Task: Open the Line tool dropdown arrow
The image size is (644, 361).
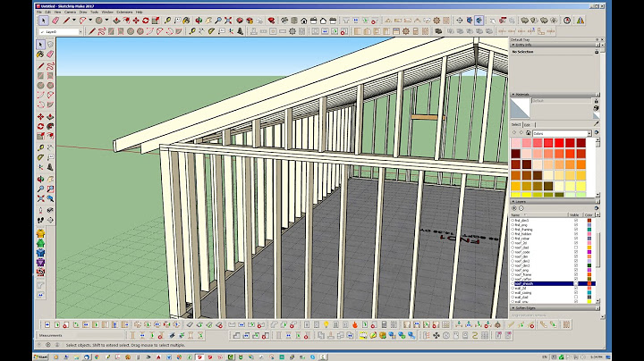Action: coord(74,20)
